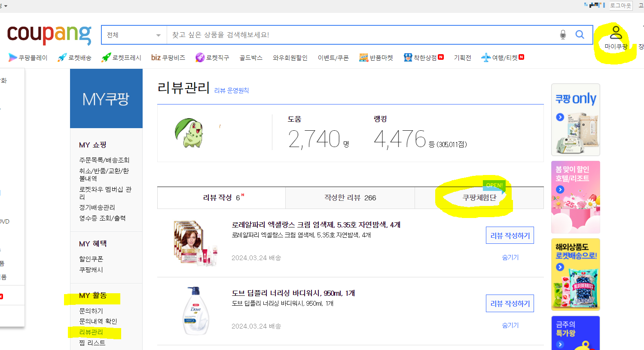644x350 pixels.
Task: Open 로켓프레시 in the category bar
Action: click(121, 58)
